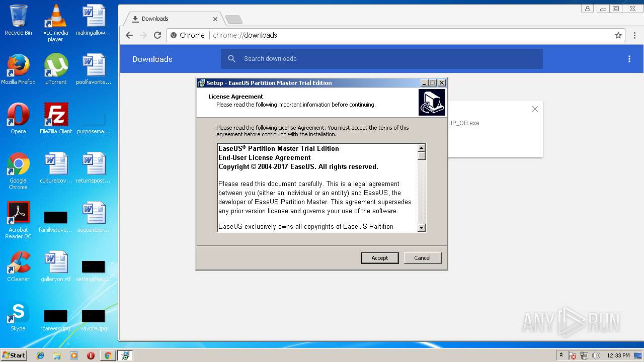Cancel the EaseUS setup
This screenshot has height=362, width=644.
(x=422, y=258)
